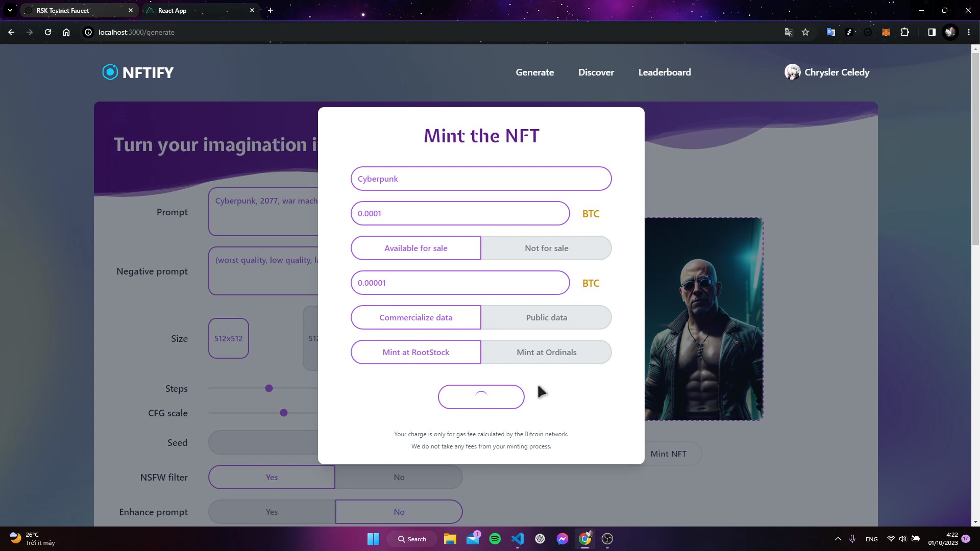Switch to Mint at Ordinals
This screenshot has width=980, height=551.
tap(546, 352)
